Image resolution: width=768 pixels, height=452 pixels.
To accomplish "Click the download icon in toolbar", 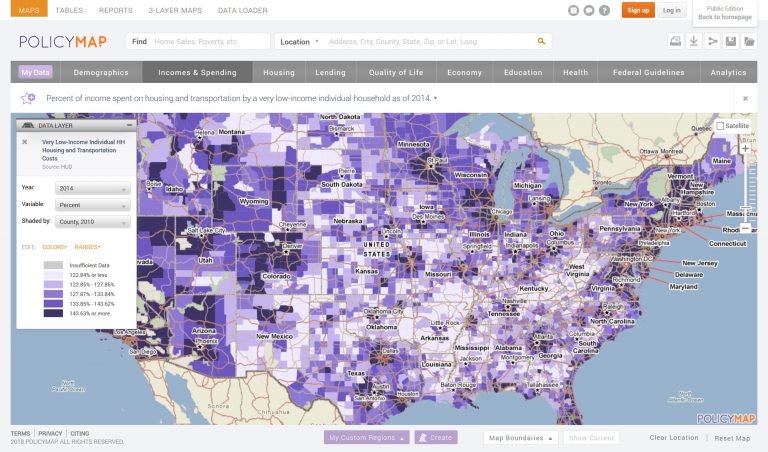I will tap(694, 41).
